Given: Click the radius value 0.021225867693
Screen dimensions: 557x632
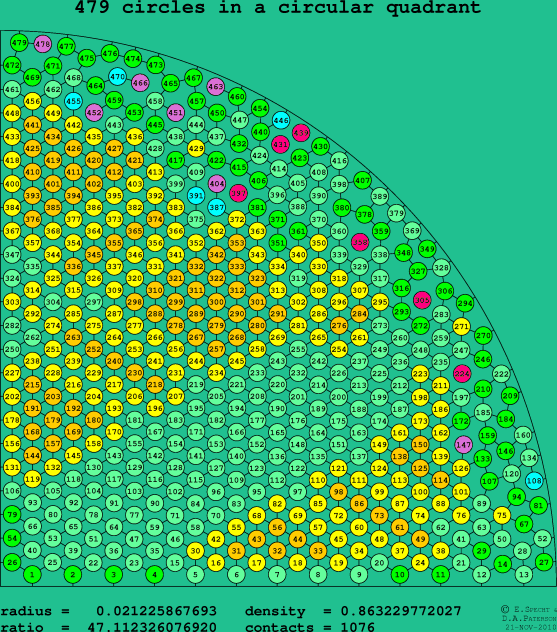Looking at the screenshot, I should (x=156, y=611).
